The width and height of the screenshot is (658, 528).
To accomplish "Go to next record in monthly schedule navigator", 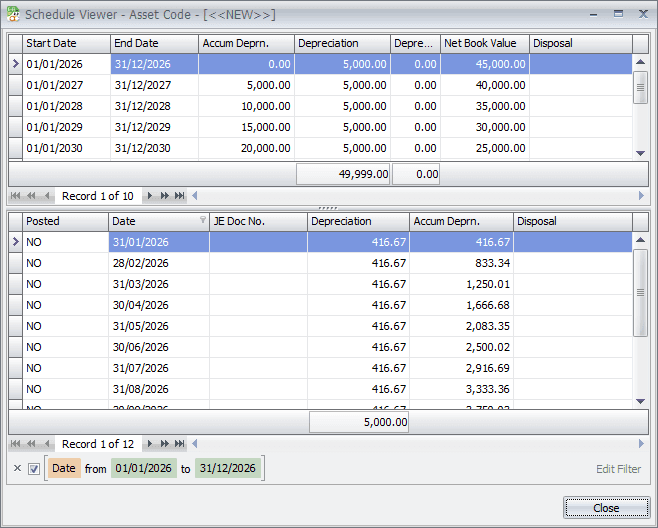I will 149,444.
